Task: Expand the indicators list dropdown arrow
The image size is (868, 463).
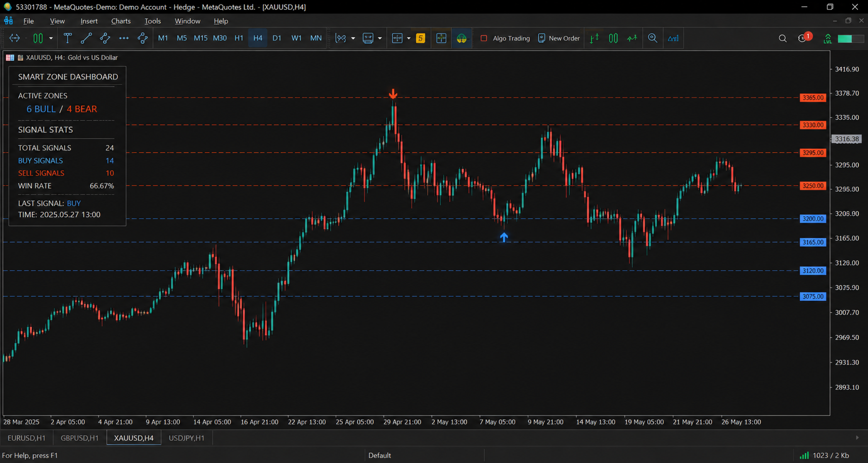Action: pyautogui.click(x=353, y=38)
